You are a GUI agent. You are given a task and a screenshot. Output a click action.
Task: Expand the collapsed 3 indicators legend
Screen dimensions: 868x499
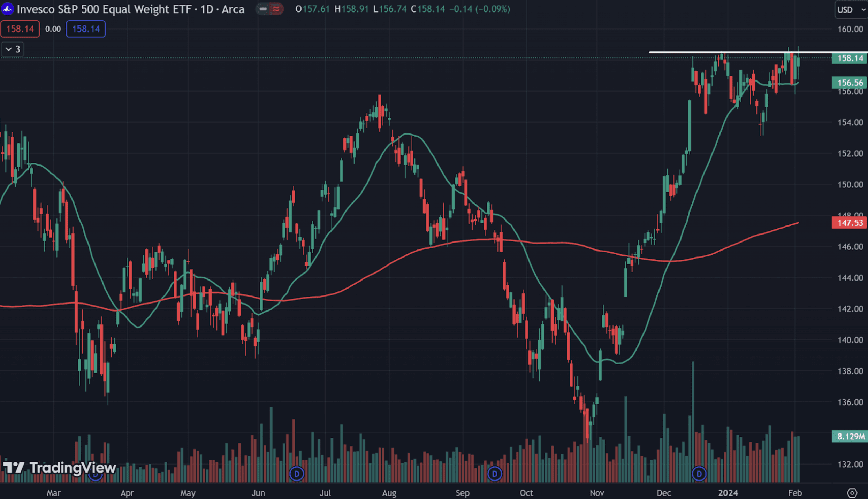point(13,49)
